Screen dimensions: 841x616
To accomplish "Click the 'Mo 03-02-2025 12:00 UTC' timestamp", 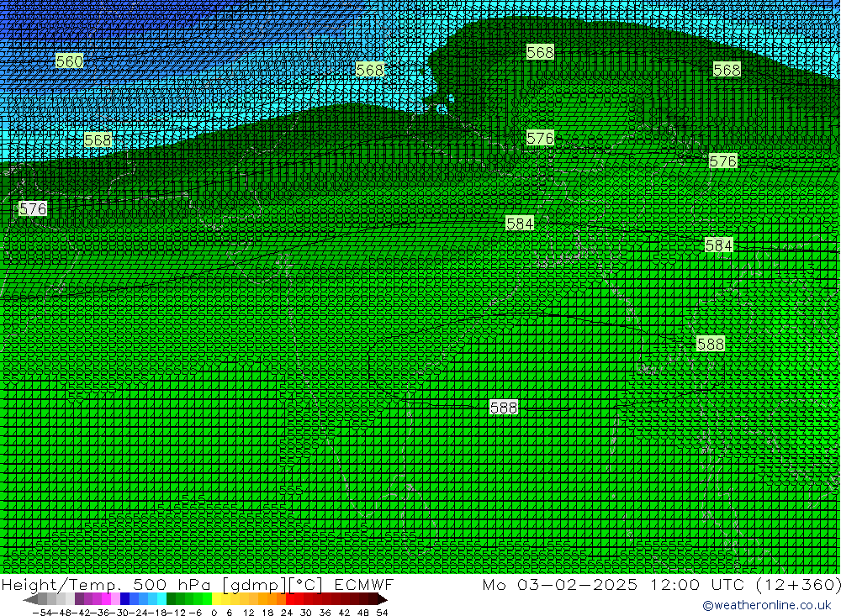I will click(x=614, y=584).
